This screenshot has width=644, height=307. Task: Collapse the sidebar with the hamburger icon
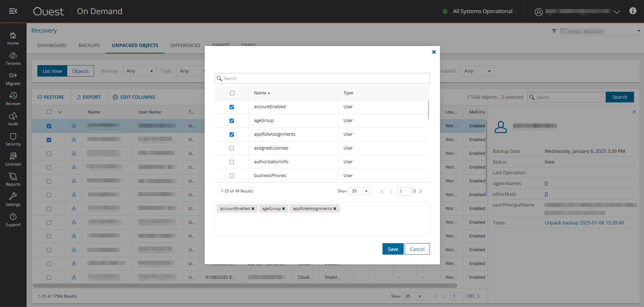pyautogui.click(x=13, y=11)
